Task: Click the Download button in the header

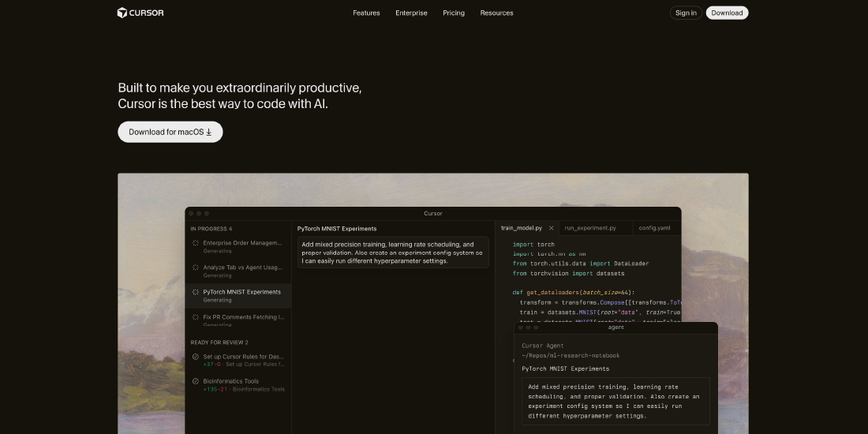Action: point(727,13)
